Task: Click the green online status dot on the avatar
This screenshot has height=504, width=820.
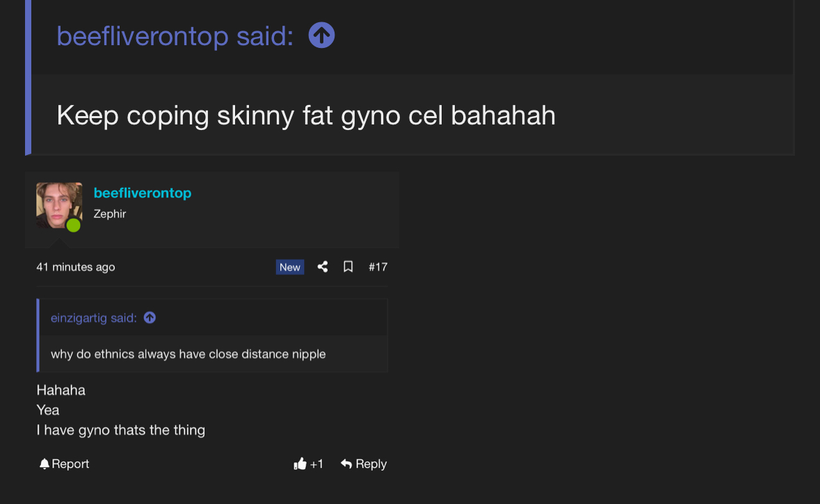Action: pyautogui.click(x=73, y=225)
